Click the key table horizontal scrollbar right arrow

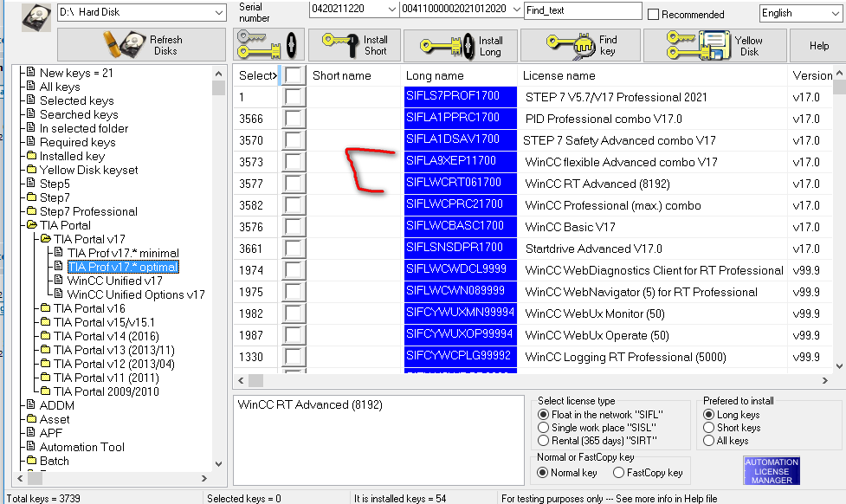[x=825, y=380]
